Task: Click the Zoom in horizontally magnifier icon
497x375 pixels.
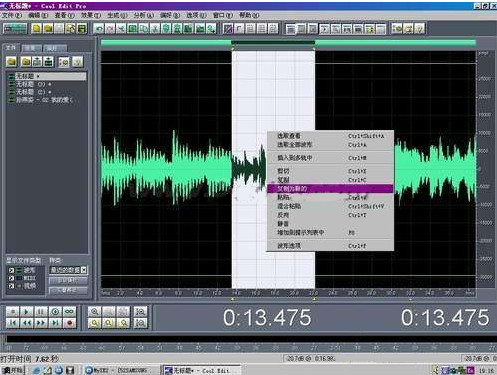Action: click(x=94, y=311)
